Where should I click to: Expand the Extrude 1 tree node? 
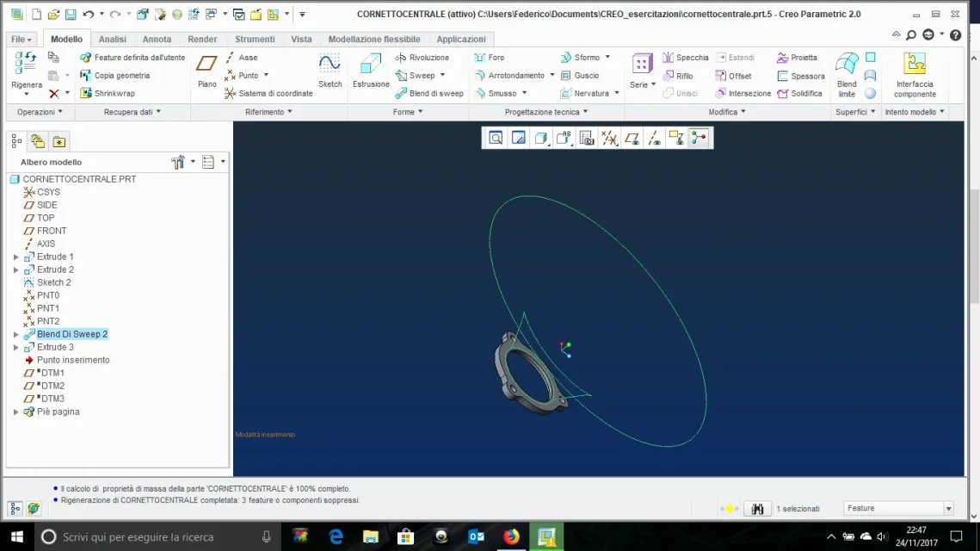16,257
